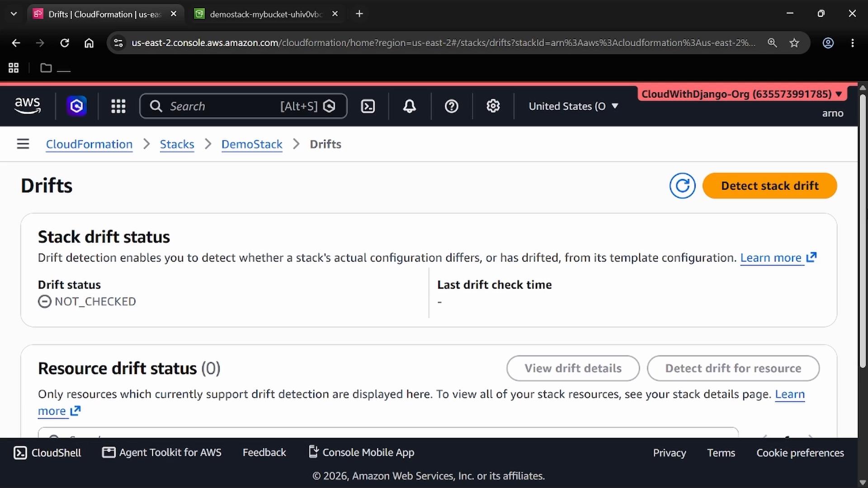The image size is (868, 488).
Task: Open the AWS home logo
Action: (x=28, y=106)
